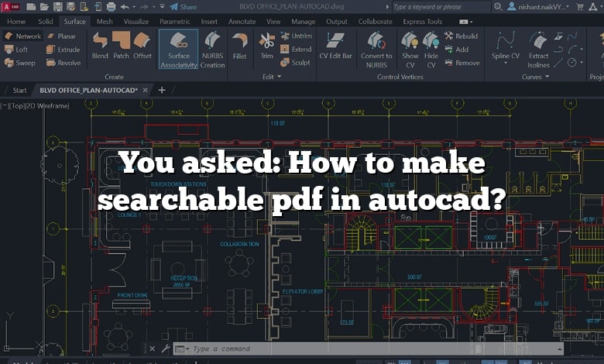The height and width of the screenshot is (364, 604).
Task: Click Show CV
Action: coord(410,50)
